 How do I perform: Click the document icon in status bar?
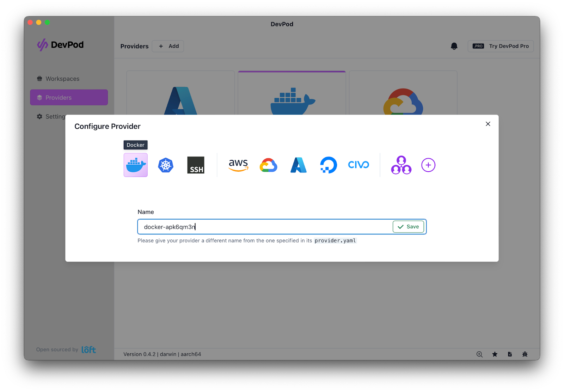510,354
